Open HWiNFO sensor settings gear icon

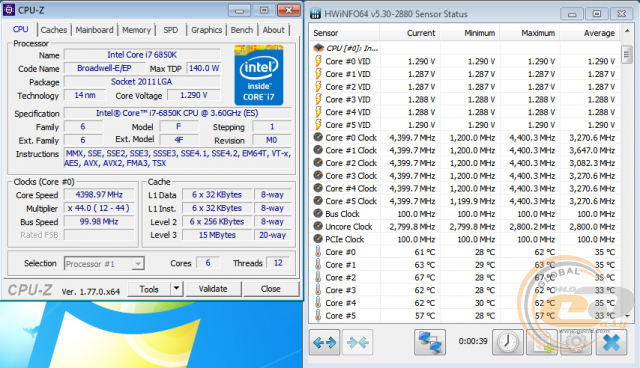[x=576, y=342]
